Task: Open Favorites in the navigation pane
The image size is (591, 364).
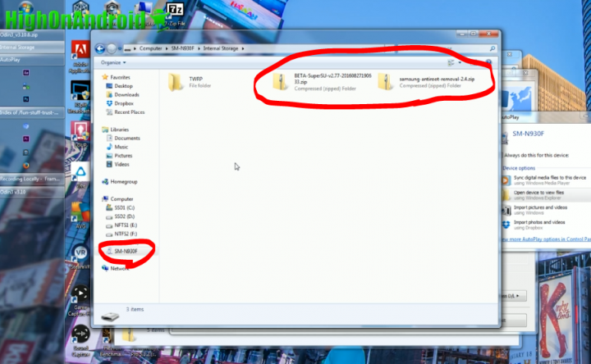Action: [x=116, y=77]
